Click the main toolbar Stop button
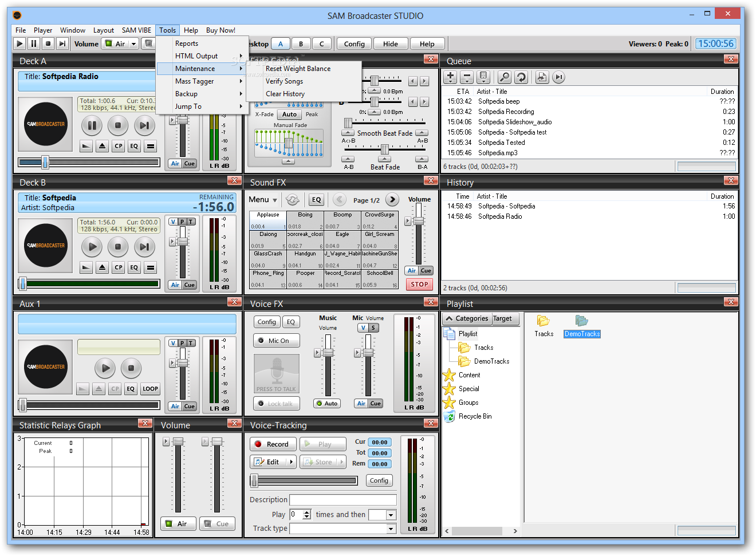756x556 pixels. click(48, 44)
